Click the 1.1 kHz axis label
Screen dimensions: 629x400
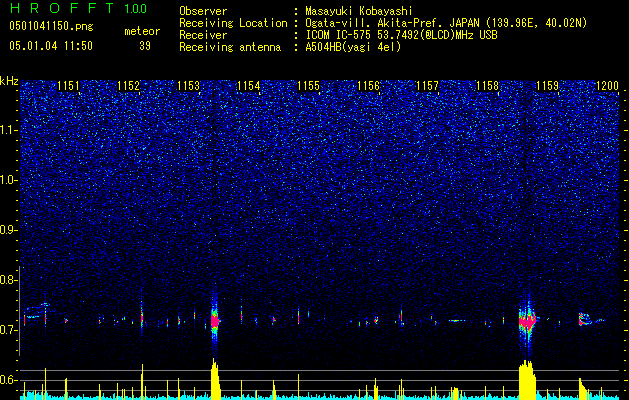click(x=9, y=131)
